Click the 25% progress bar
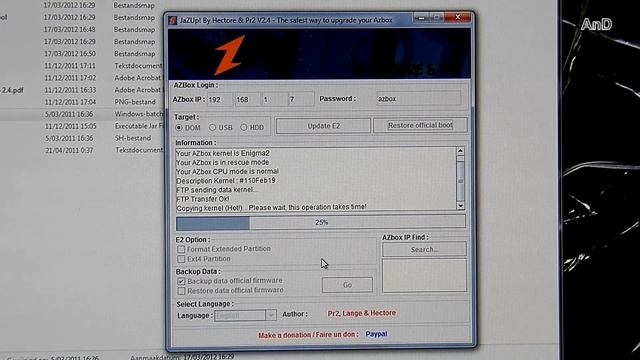 (x=321, y=222)
